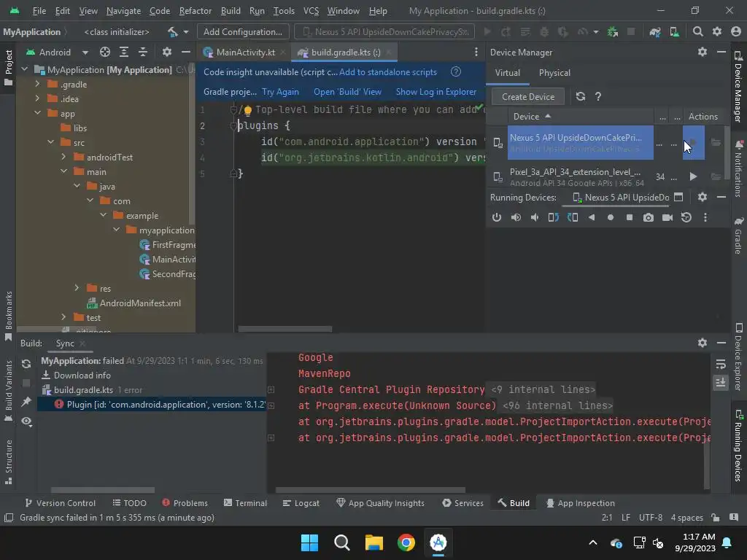
Task: Open IDE settings gear in toolbar
Action: click(716, 32)
